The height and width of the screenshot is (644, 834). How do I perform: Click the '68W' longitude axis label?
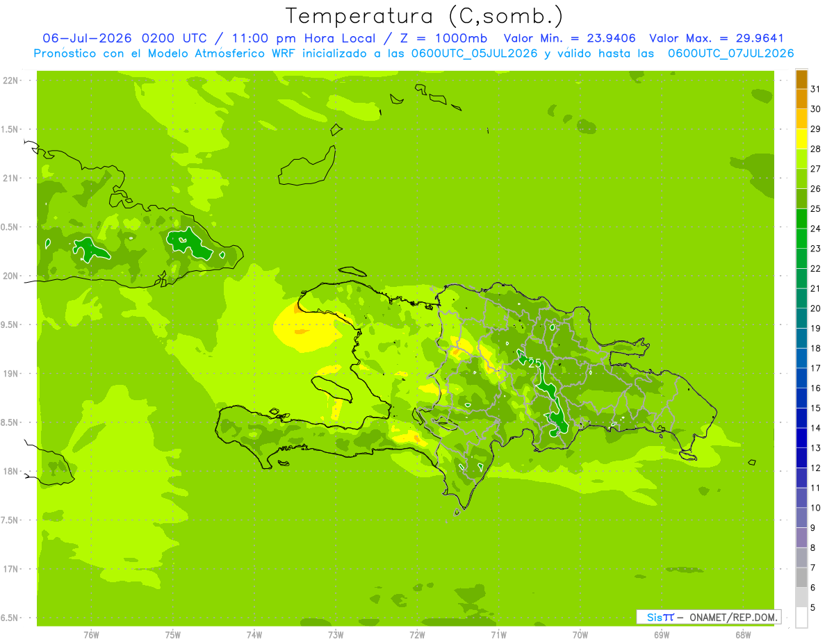click(742, 634)
